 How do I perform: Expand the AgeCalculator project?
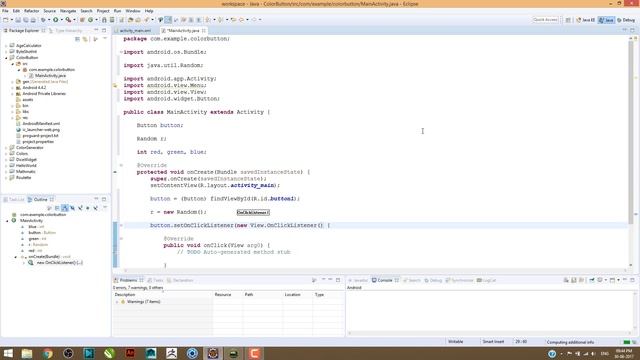point(6,46)
